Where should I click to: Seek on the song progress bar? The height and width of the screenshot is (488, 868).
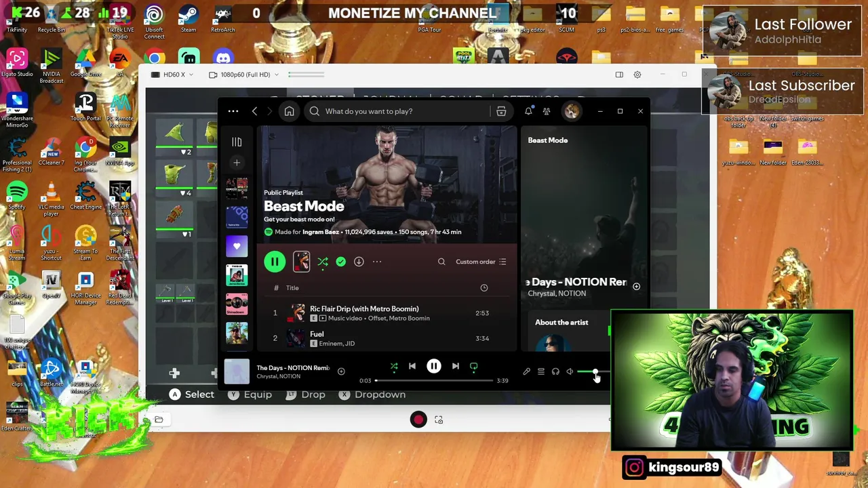[434, 381]
